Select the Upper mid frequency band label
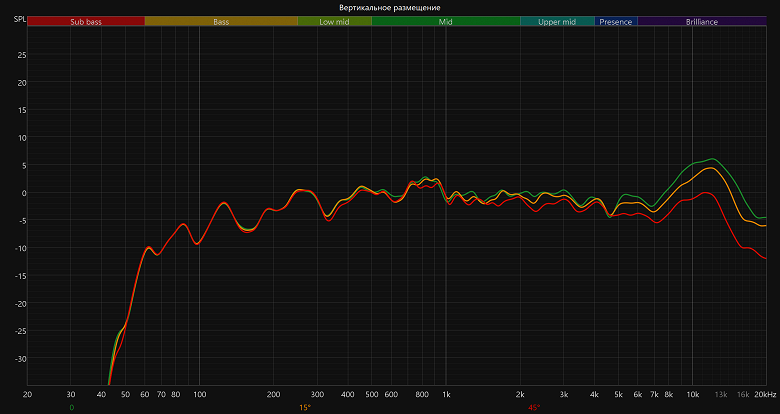The width and height of the screenshot is (780, 414). click(x=557, y=21)
